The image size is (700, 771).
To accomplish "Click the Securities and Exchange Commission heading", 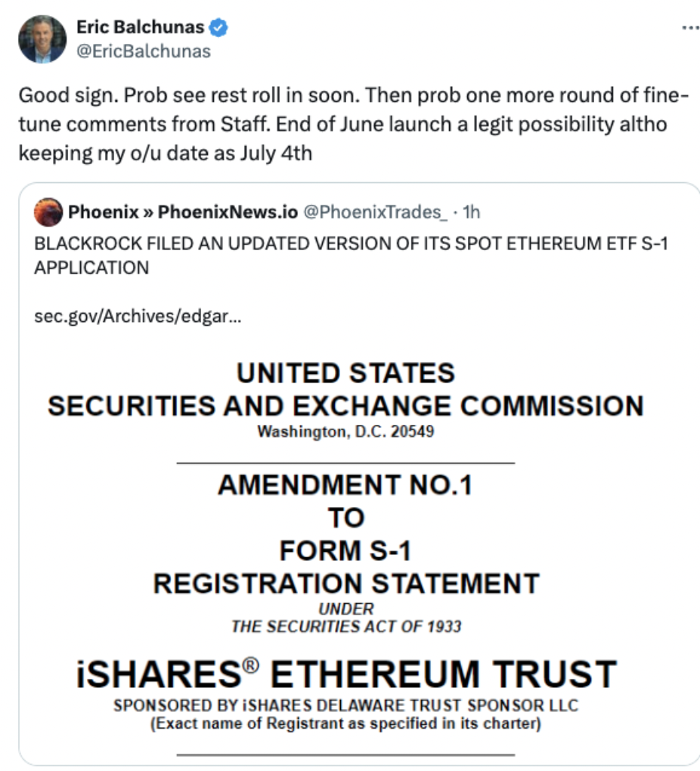I will (345, 406).
